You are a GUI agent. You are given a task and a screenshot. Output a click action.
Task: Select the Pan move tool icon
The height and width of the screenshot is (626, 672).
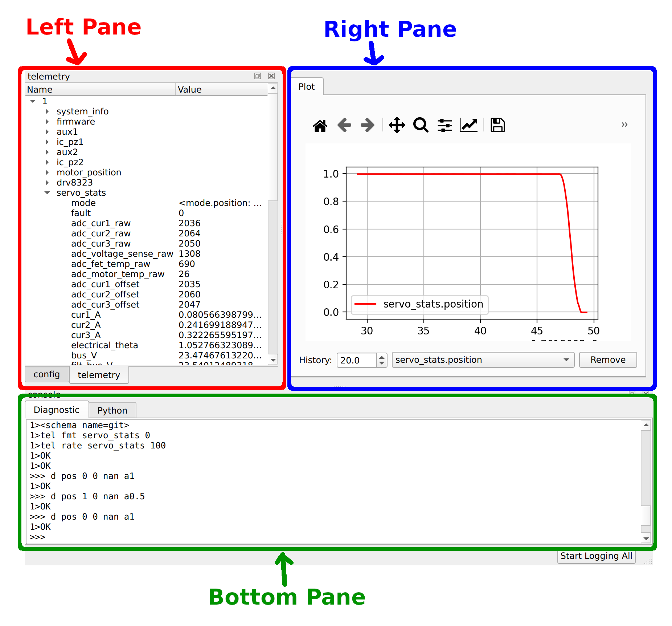(397, 125)
